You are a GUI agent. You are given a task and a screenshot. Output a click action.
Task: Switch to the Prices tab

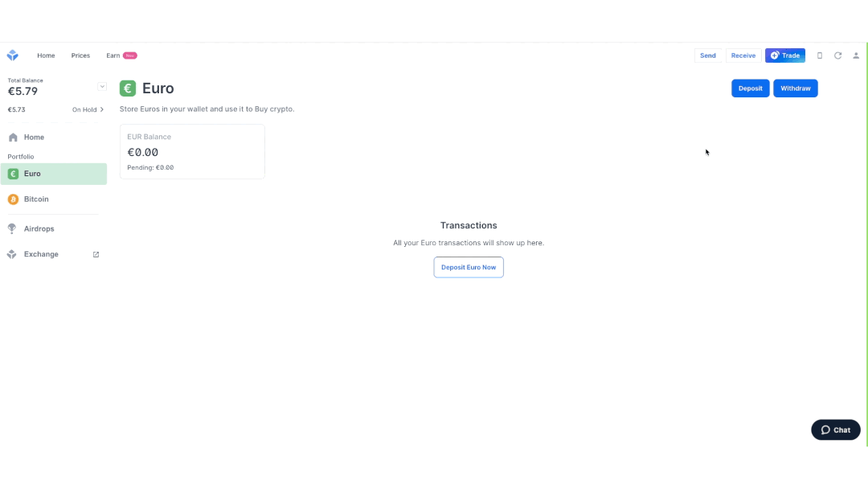(80, 55)
